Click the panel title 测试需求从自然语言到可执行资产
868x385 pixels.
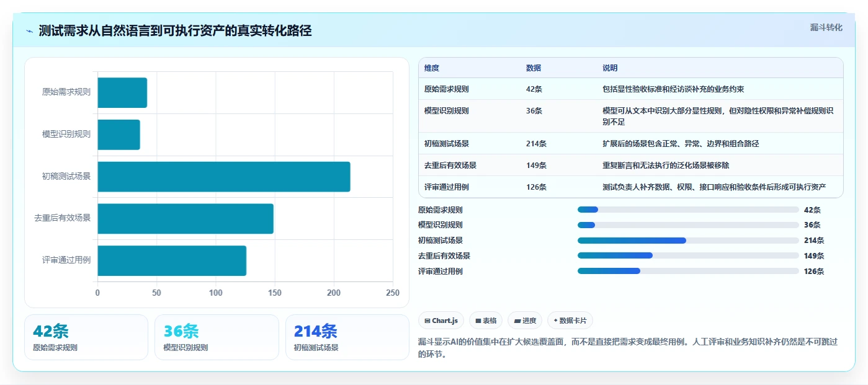[175, 31]
